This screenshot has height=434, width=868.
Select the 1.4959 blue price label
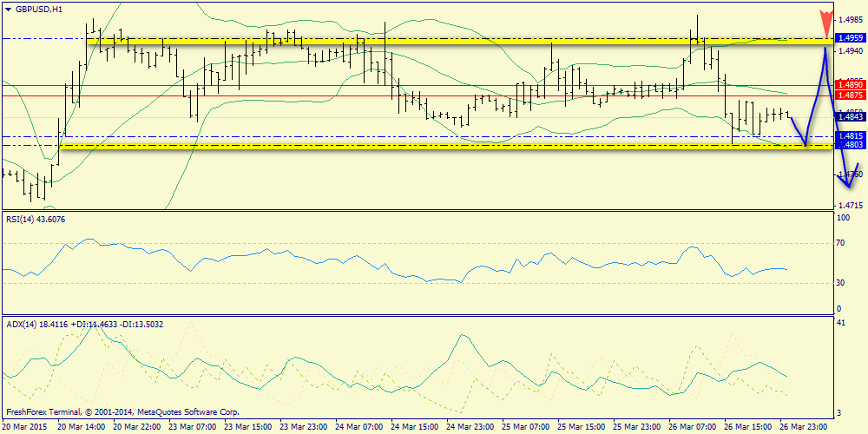click(849, 37)
